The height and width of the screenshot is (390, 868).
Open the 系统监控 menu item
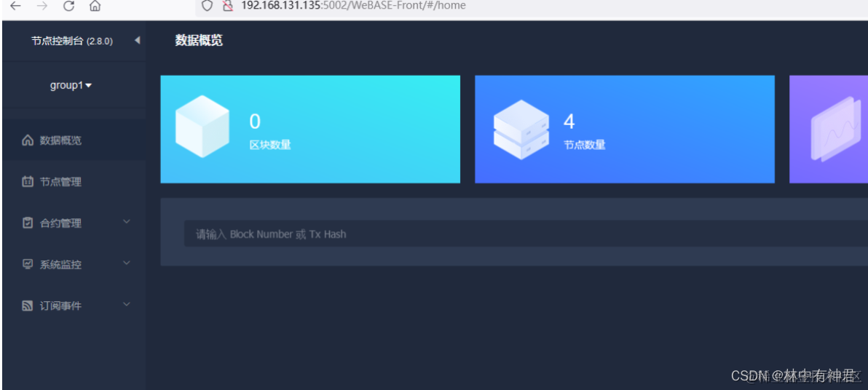click(x=74, y=264)
